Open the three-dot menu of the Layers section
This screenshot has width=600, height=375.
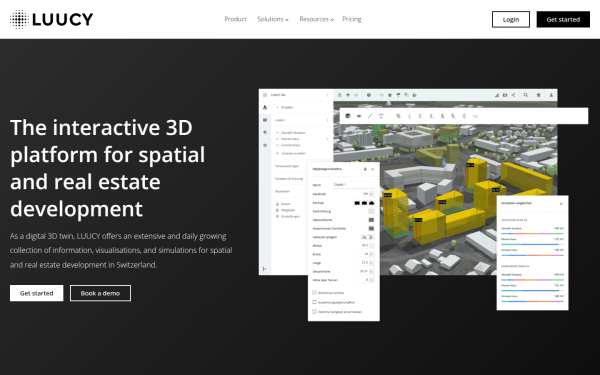[x=327, y=120]
